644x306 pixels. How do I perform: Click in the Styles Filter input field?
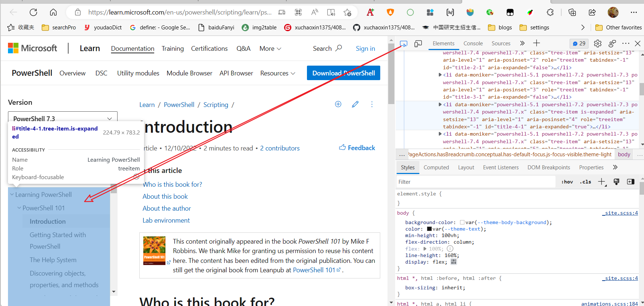tap(476, 182)
